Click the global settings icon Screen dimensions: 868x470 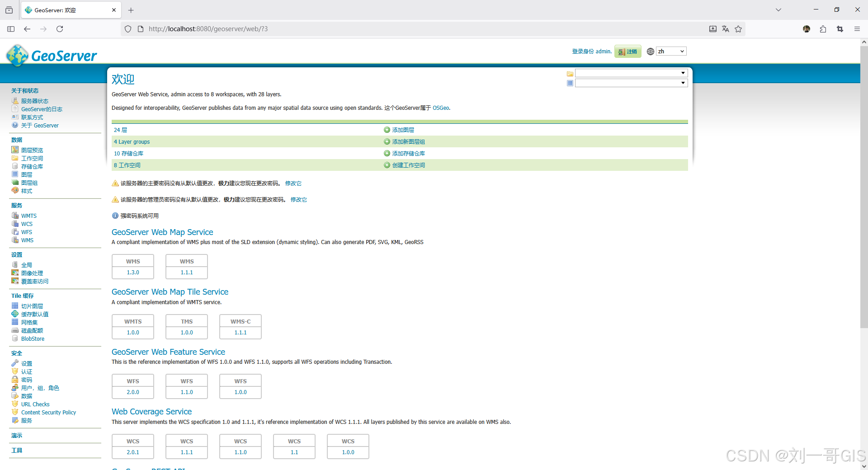coord(15,265)
